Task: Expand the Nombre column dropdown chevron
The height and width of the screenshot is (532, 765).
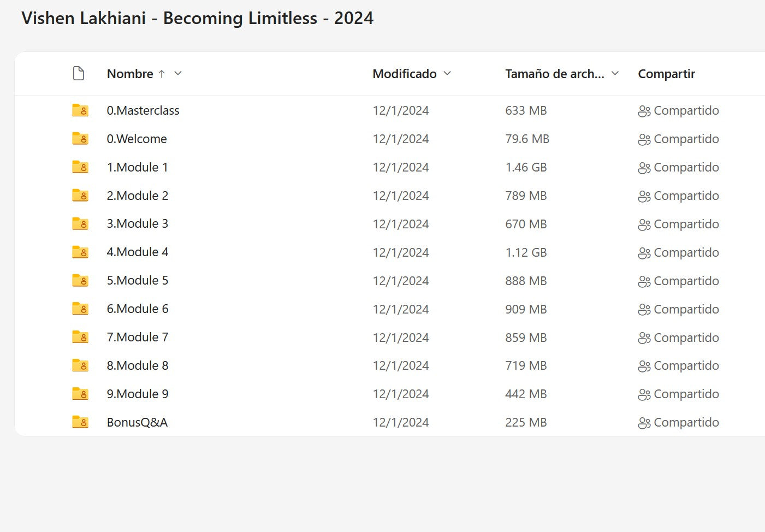Action: pyautogui.click(x=178, y=74)
